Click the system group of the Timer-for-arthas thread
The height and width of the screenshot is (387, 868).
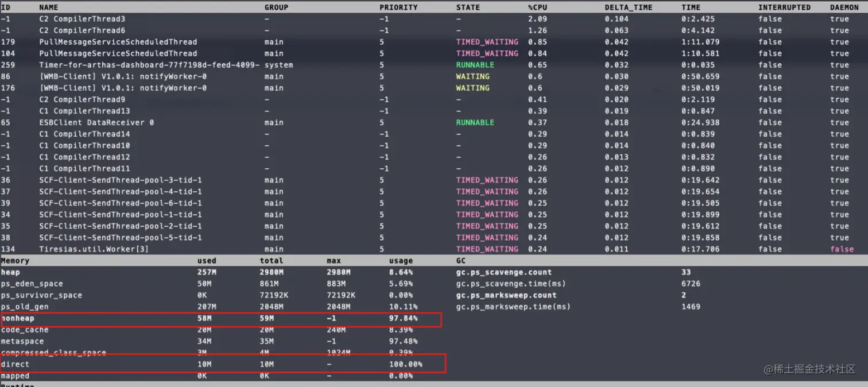pos(278,65)
